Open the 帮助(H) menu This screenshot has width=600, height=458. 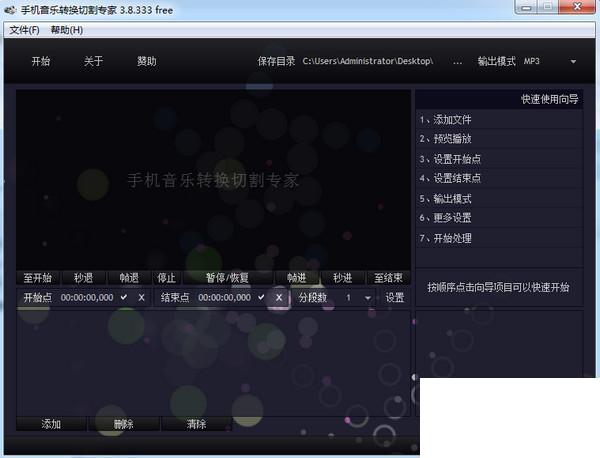[x=67, y=30]
